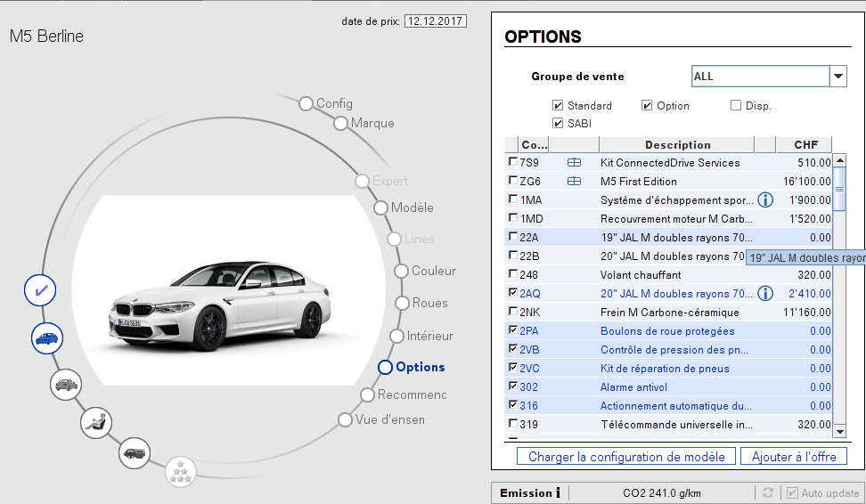Click scrollbar down arrow in options list
Viewport: 866px width, 504px height.
839,431
